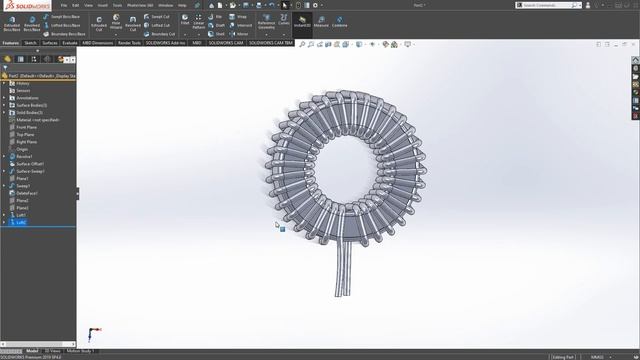Select the Lofted Cut tool
640x360 pixels.
157,25
